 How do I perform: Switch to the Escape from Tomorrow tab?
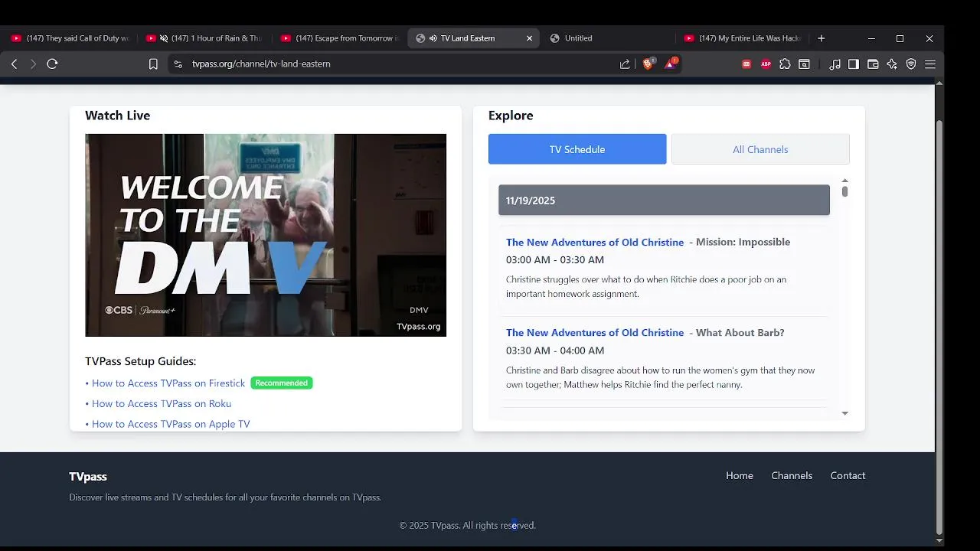point(340,38)
